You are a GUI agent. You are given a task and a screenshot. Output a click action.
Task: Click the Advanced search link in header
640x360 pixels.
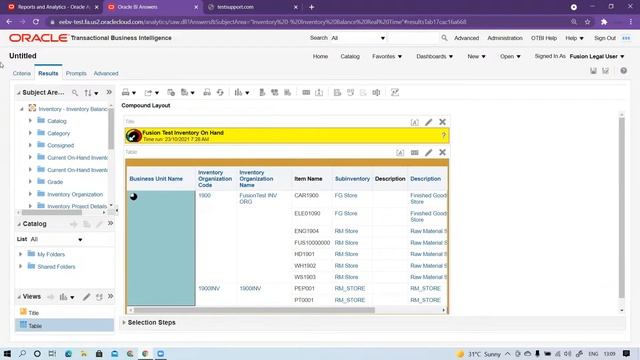[x=467, y=38]
